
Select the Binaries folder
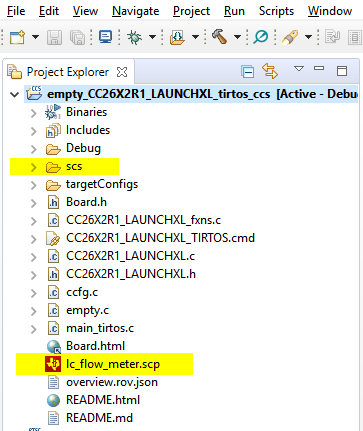pos(86,112)
